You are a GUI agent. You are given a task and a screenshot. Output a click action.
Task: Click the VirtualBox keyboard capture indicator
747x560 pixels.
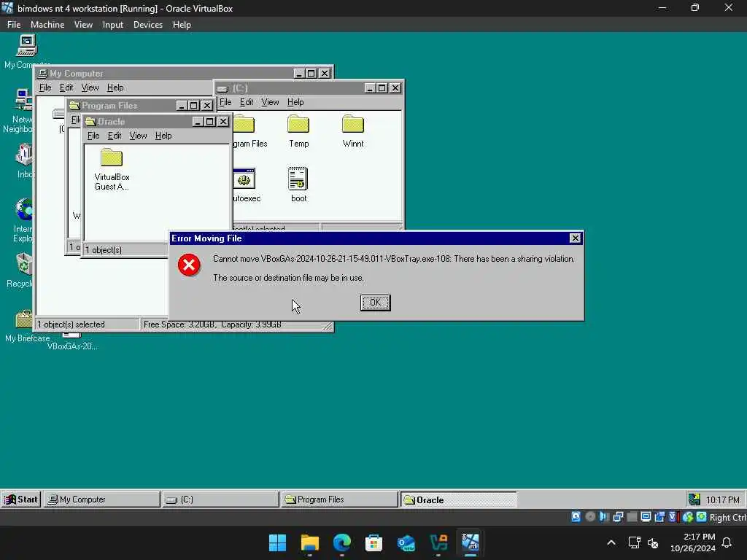(x=701, y=517)
